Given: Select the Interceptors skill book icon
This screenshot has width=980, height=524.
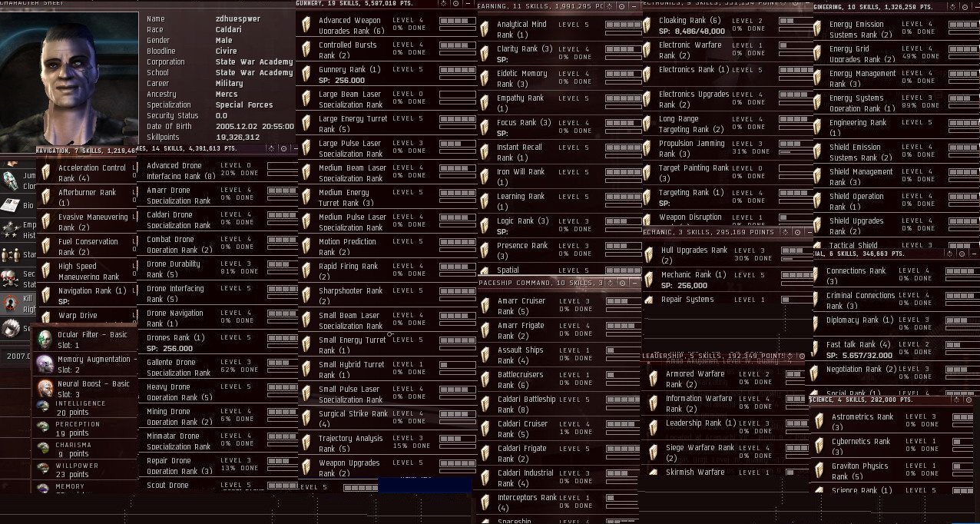Looking at the screenshot, I should click(x=485, y=502).
